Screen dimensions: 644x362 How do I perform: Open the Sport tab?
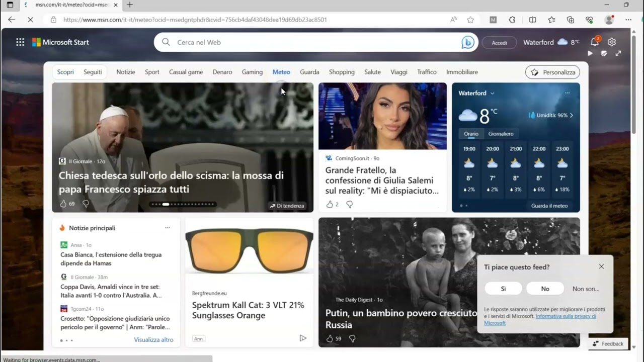point(152,72)
